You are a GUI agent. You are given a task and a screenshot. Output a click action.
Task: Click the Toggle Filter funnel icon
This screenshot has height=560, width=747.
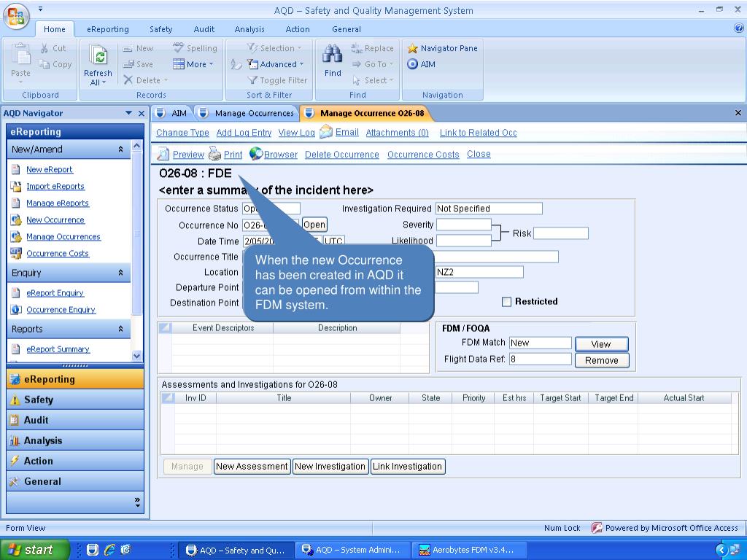(x=252, y=80)
